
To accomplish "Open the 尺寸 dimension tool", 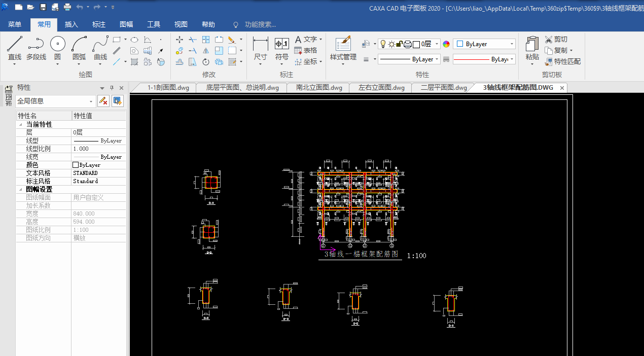I will (x=260, y=49).
